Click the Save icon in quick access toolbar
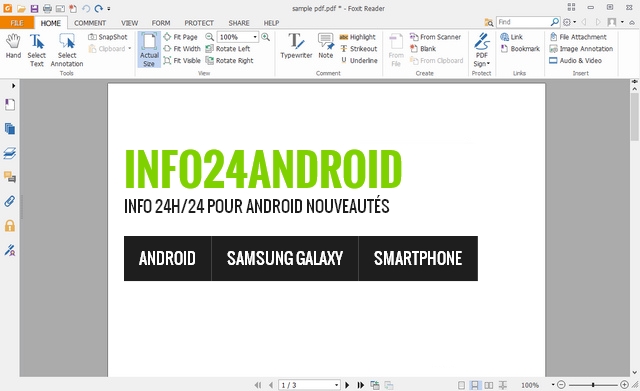The width and height of the screenshot is (640, 391). [x=34, y=8]
